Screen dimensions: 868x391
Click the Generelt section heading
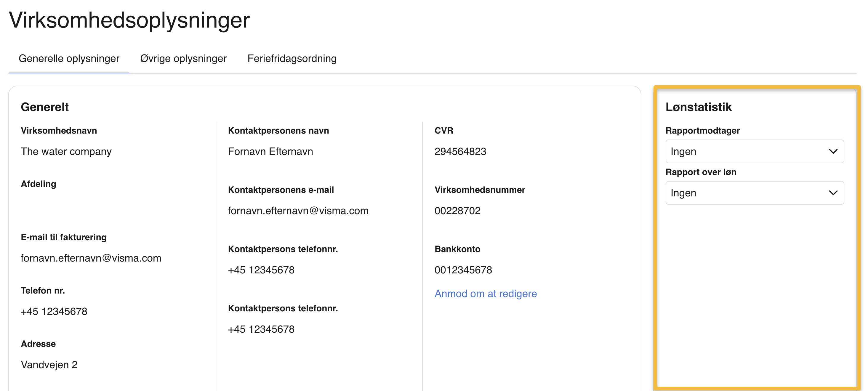[x=44, y=107]
